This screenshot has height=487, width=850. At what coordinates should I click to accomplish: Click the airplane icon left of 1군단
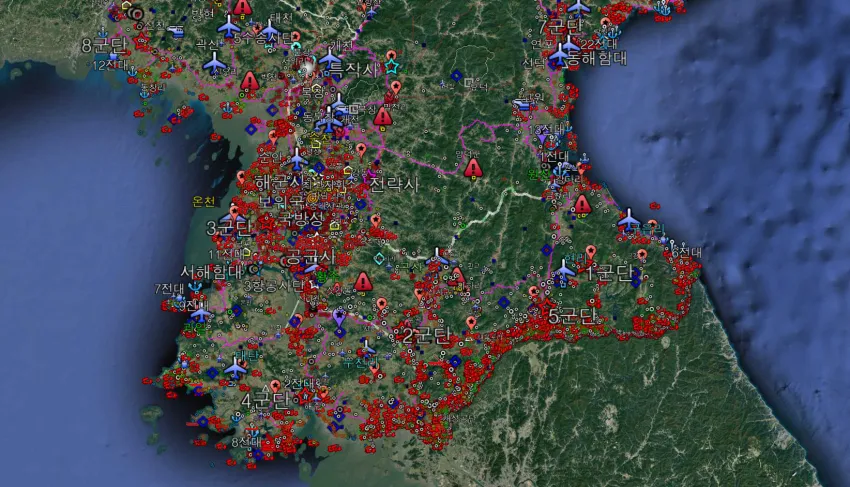tap(564, 270)
